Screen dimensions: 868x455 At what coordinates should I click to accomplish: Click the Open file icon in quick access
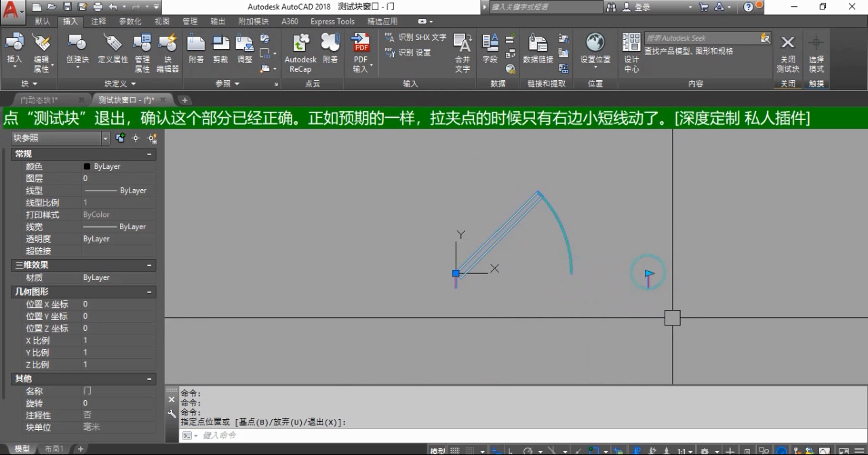point(52,7)
